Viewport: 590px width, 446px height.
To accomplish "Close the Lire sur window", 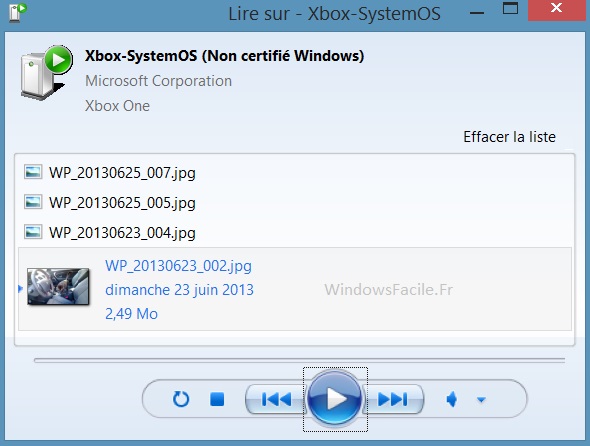I will coord(556,10).
